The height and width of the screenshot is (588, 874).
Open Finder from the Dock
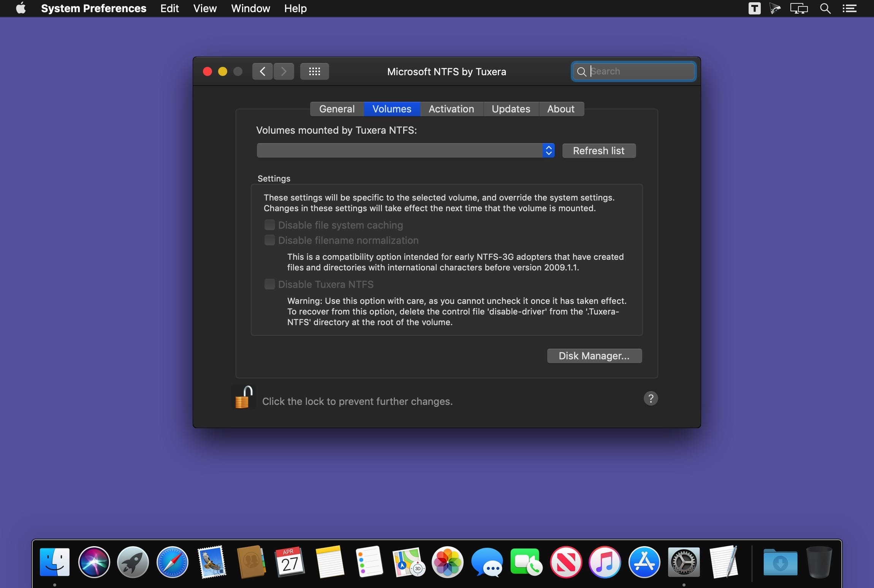click(x=54, y=563)
